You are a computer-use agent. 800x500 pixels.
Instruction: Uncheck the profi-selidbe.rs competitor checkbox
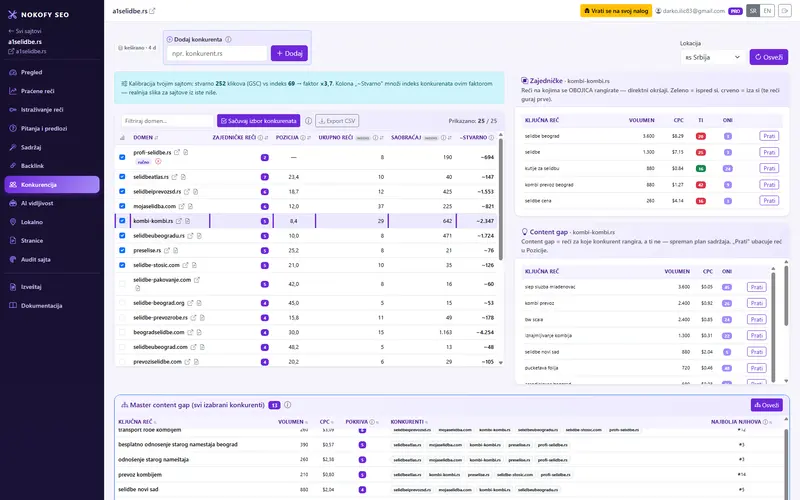pyautogui.click(x=122, y=157)
